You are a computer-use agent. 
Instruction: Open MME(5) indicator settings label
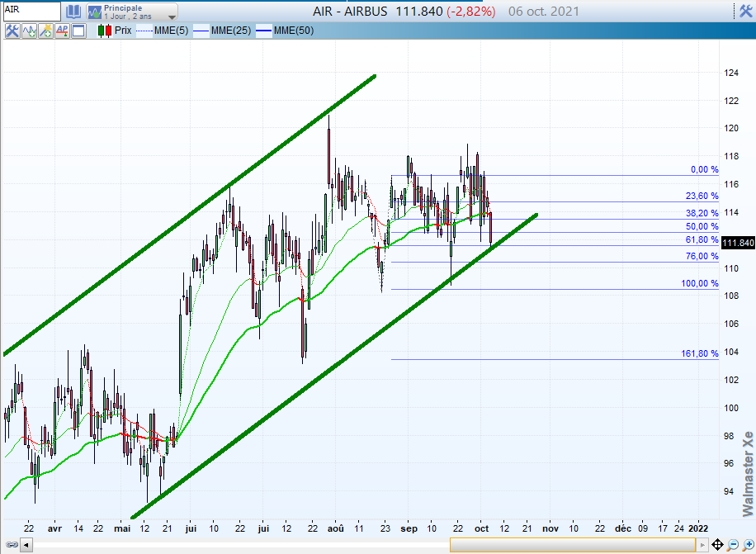click(171, 31)
